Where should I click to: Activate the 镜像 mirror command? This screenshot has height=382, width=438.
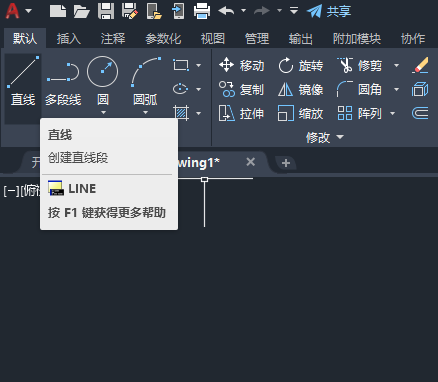click(x=301, y=89)
